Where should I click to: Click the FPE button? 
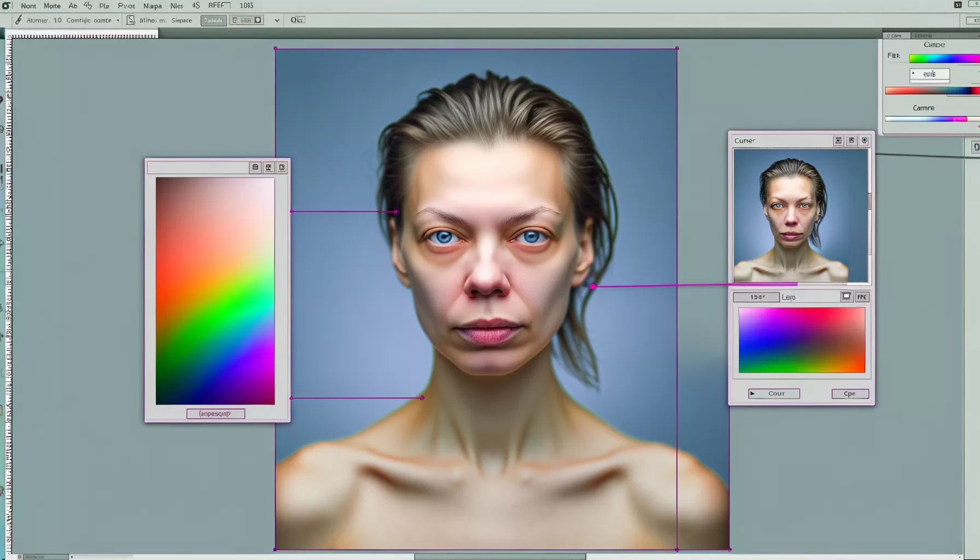pos(862,297)
